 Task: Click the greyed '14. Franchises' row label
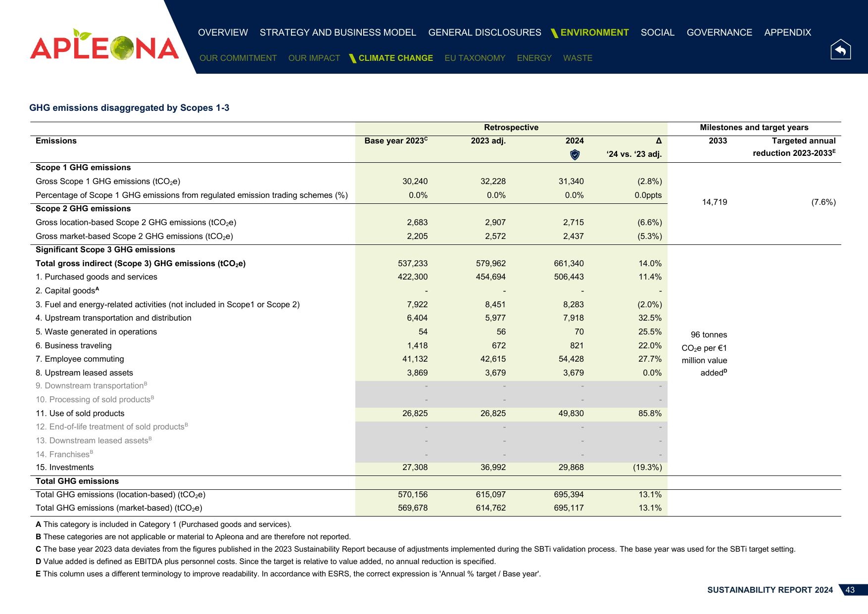pyautogui.click(x=64, y=454)
